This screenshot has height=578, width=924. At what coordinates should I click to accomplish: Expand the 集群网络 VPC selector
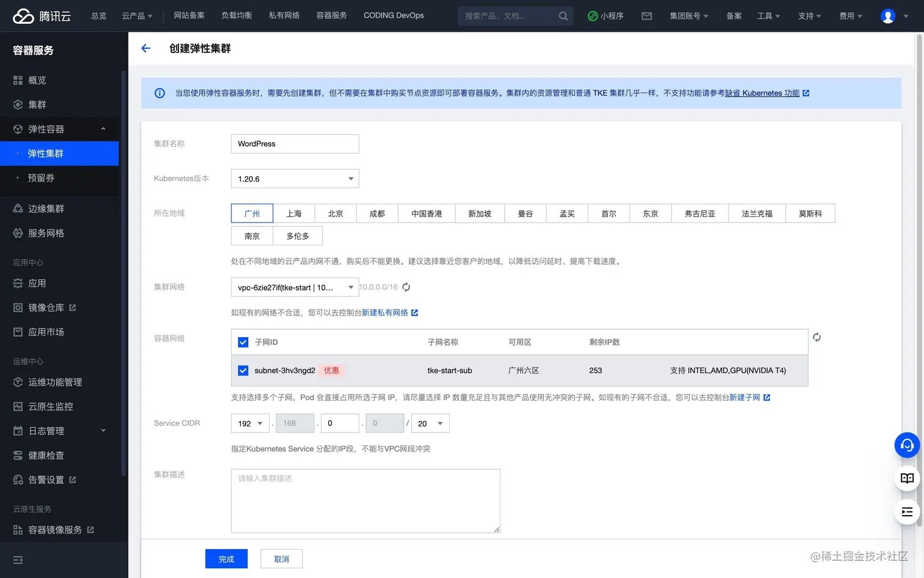[x=295, y=287]
